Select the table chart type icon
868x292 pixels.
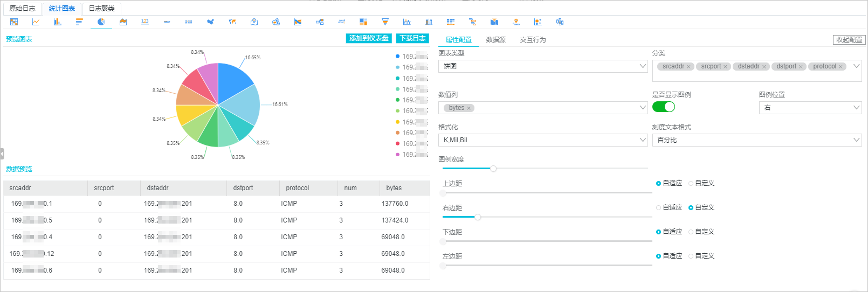(14, 22)
